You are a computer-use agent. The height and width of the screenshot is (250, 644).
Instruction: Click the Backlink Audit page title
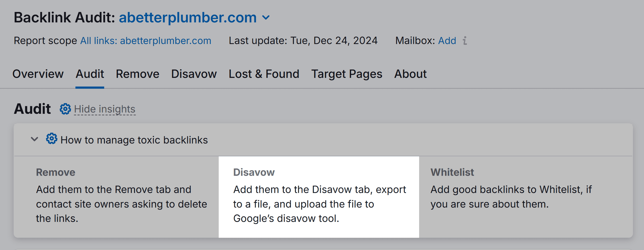pos(64,18)
